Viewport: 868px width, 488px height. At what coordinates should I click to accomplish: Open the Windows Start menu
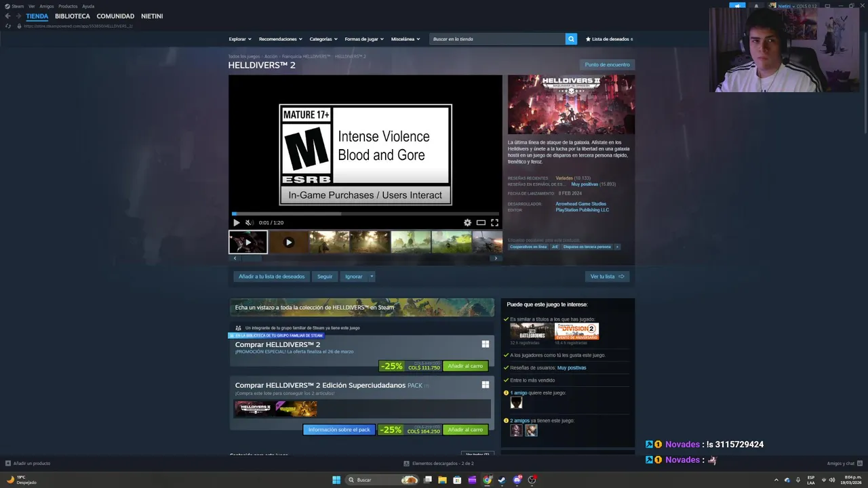(336, 480)
